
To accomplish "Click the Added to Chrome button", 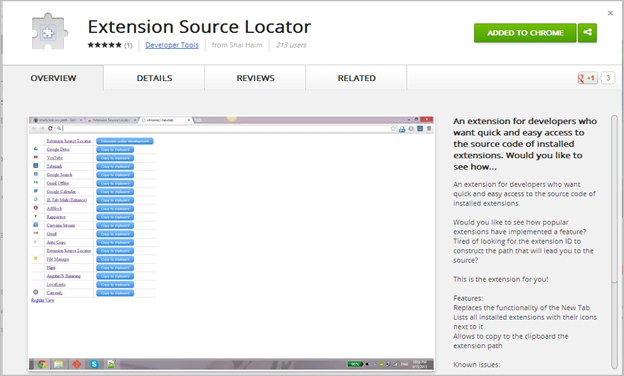I will (x=525, y=33).
